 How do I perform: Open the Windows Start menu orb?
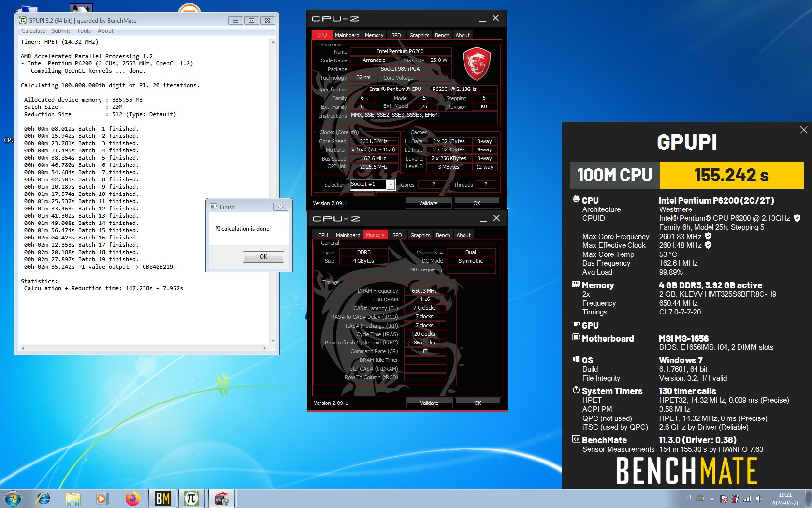(13, 498)
